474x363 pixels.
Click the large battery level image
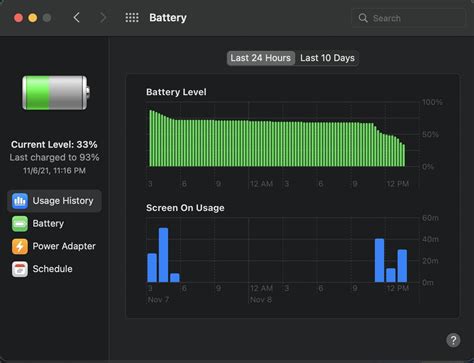[x=56, y=93]
